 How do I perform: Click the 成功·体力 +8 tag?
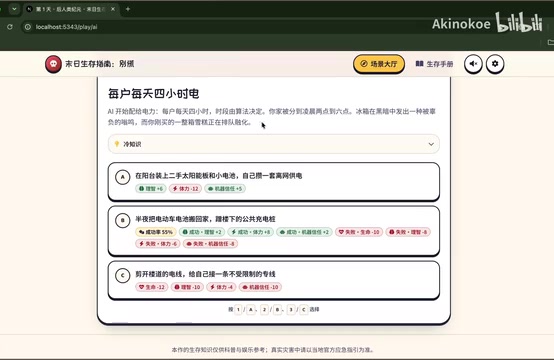coord(251,232)
